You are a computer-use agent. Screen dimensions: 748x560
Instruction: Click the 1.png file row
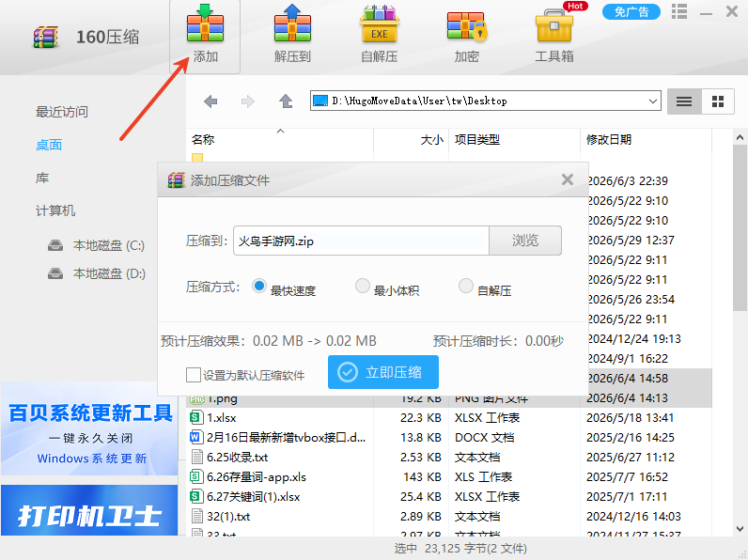(x=449, y=399)
